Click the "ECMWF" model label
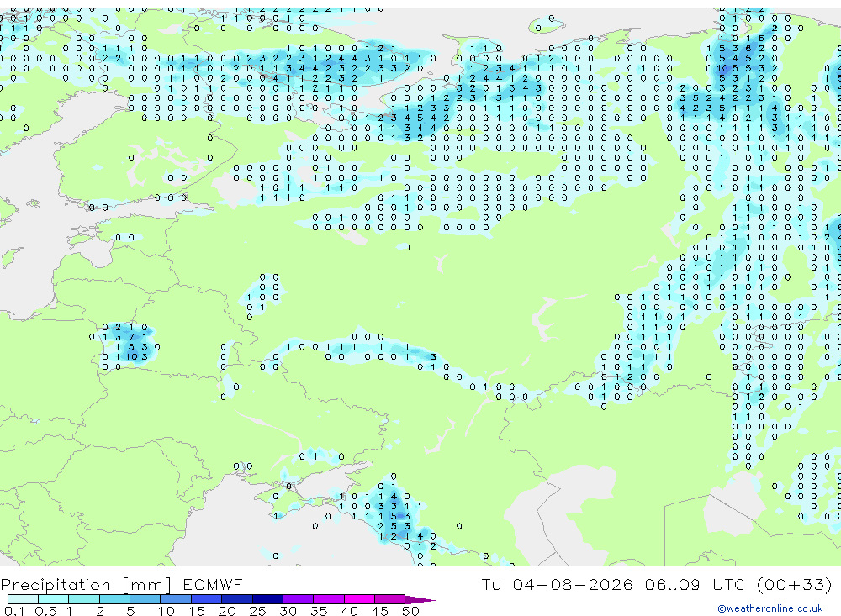Screen dimensions: 841x616 [x=213, y=584]
